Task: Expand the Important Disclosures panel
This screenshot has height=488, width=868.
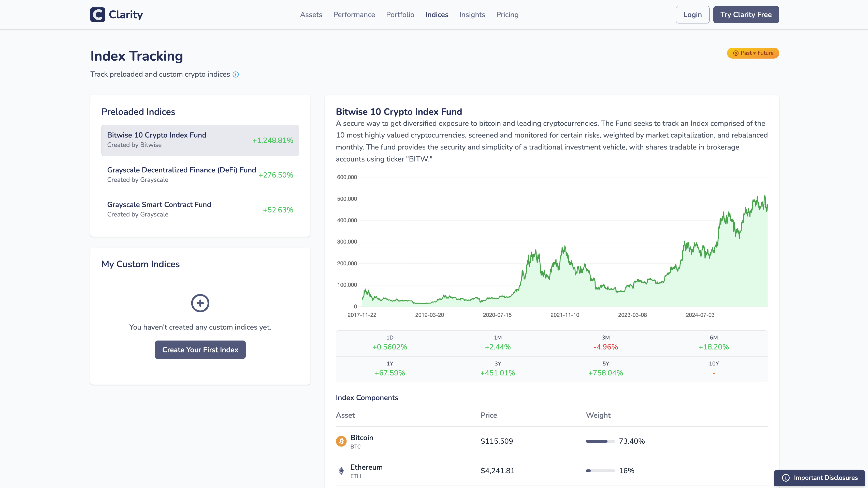Action: [819, 478]
